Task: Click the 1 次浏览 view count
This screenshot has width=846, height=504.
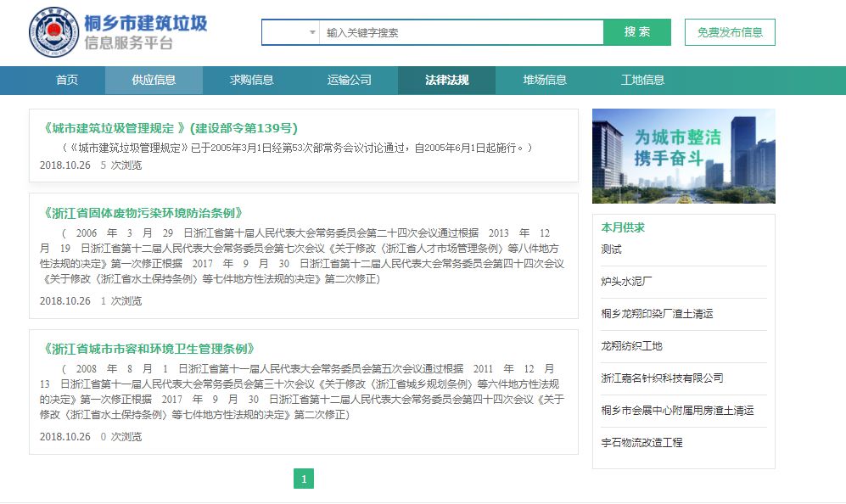Action: 120,301
